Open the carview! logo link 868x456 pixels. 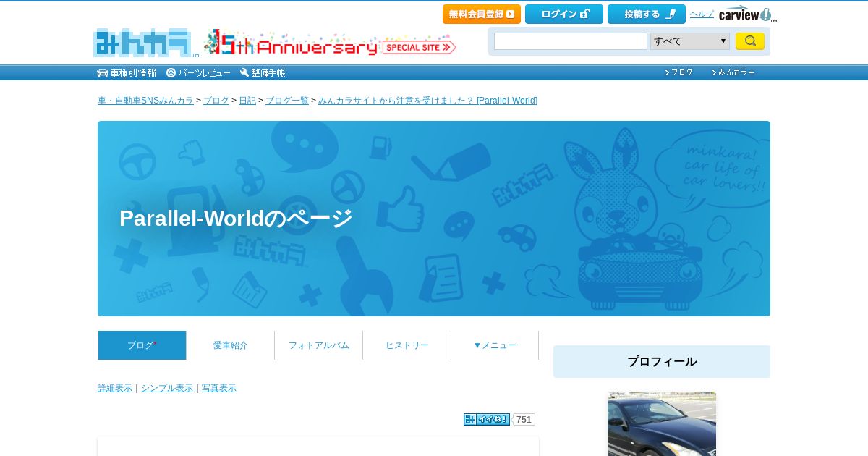(x=747, y=14)
